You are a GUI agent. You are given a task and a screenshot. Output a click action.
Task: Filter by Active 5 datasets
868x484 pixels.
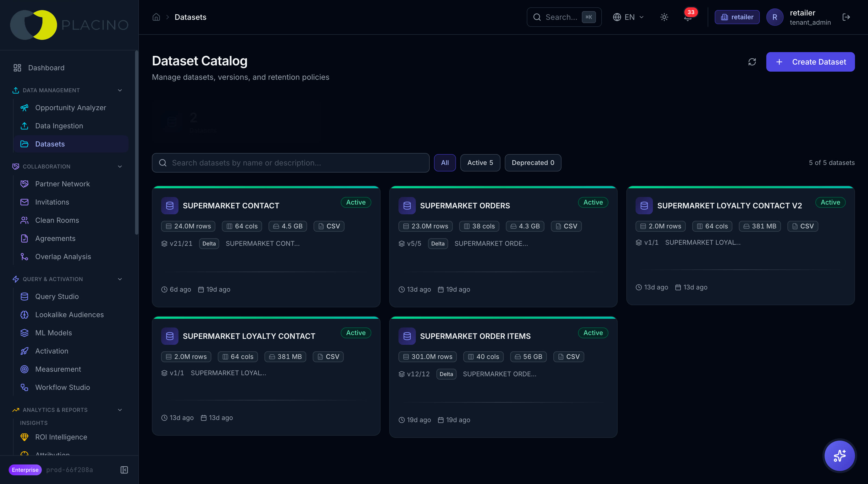[x=480, y=163]
